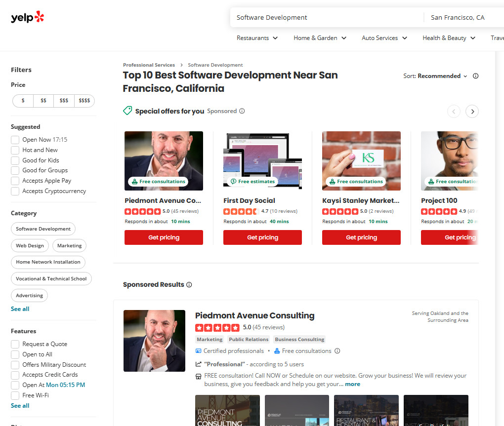Open the sort info icon beside Recommended
Viewport: 504px width, 426px height.
pyautogui.click(x=475, y=76)
